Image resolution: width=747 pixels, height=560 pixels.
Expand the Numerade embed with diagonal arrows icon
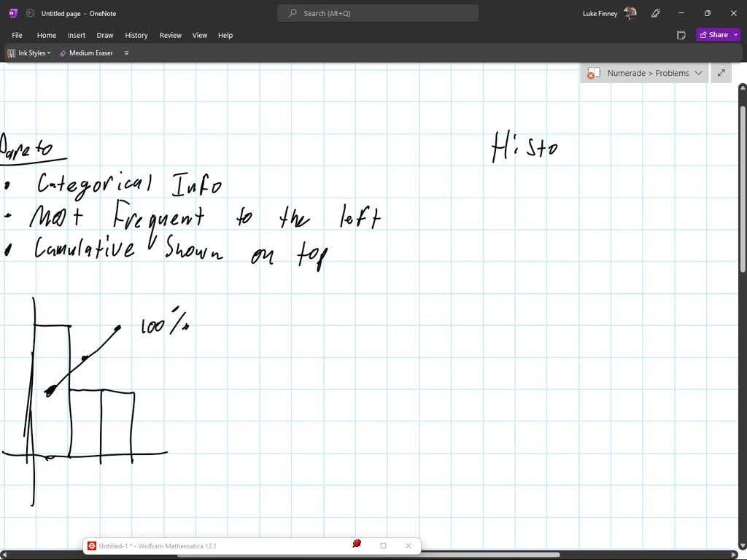tap(721, 73)
